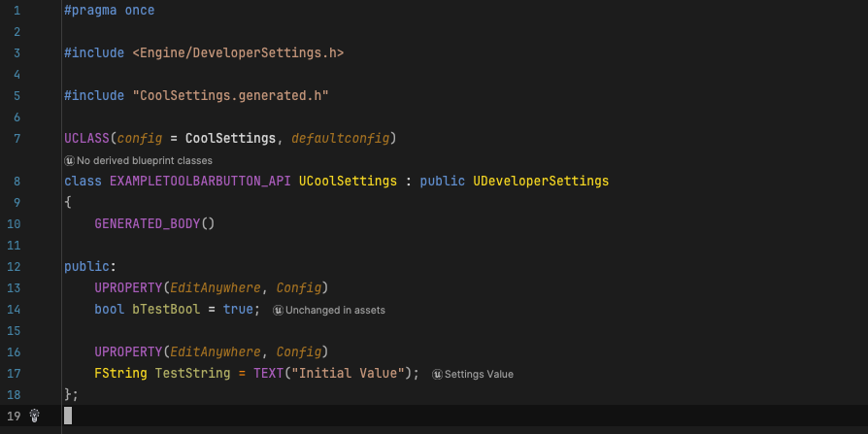Click the 'true' literal on line 14

click(238, 309)
